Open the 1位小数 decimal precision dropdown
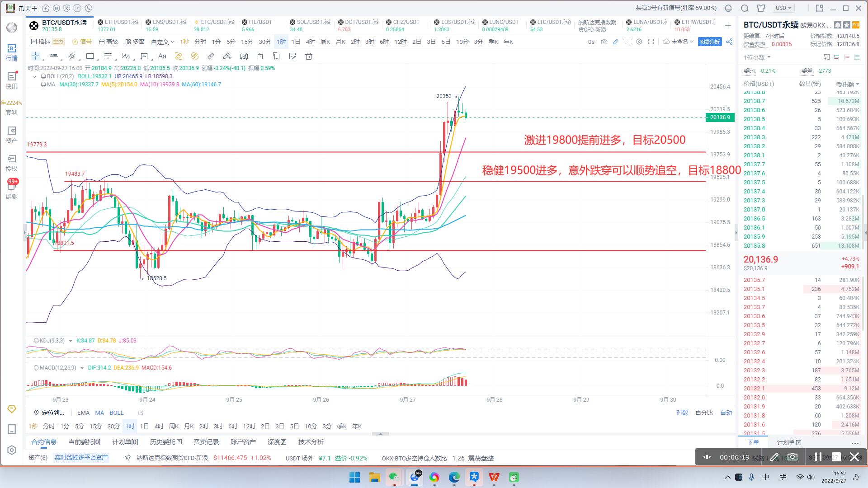Image resolution: width=868 pixels, height=488 pixels. 757,57
